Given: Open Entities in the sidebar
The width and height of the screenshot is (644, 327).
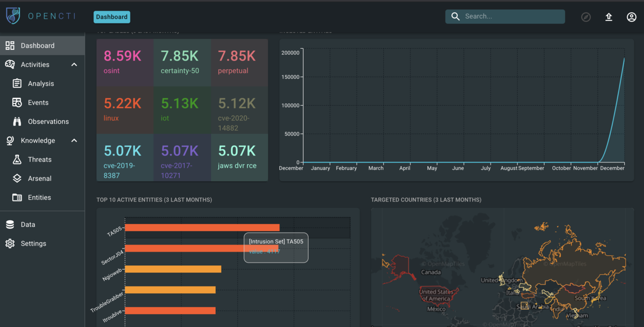Looking at the screenshot, I should point(42,197).
